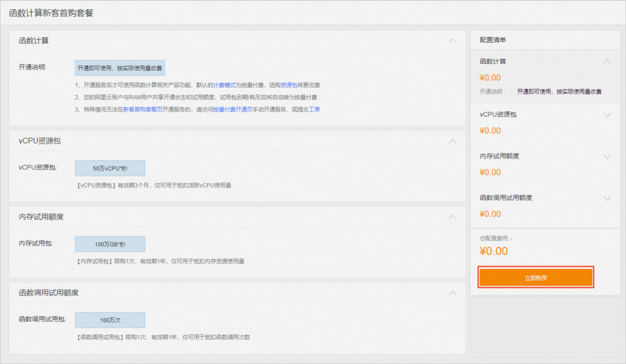This screenshot has height=364, width=626.
Task: Expand 内存试用额度 details in 配置清单 panel
Action: (x=607, y=156)
